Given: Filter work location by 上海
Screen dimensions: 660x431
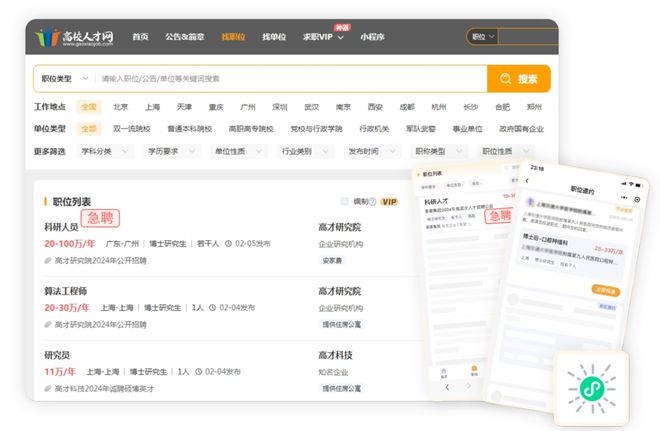Looking at the screenshot, I should (x=152, y=107).
